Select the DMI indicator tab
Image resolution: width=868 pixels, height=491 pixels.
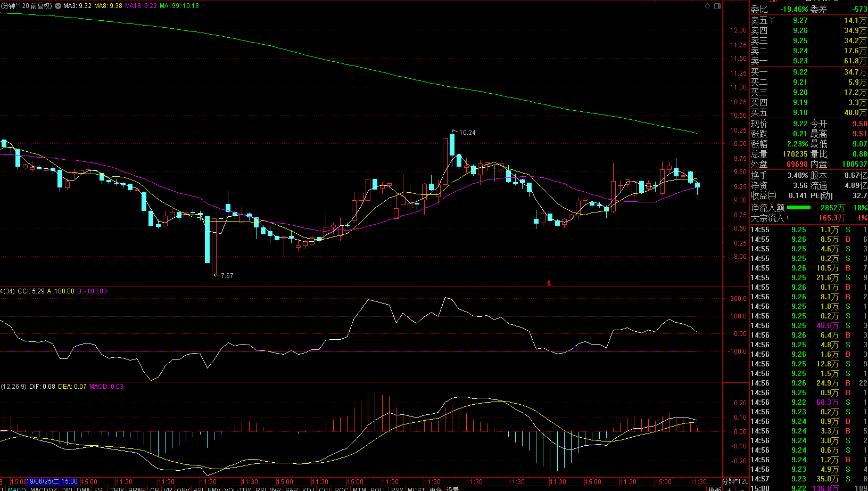click(x=67, y=489)
